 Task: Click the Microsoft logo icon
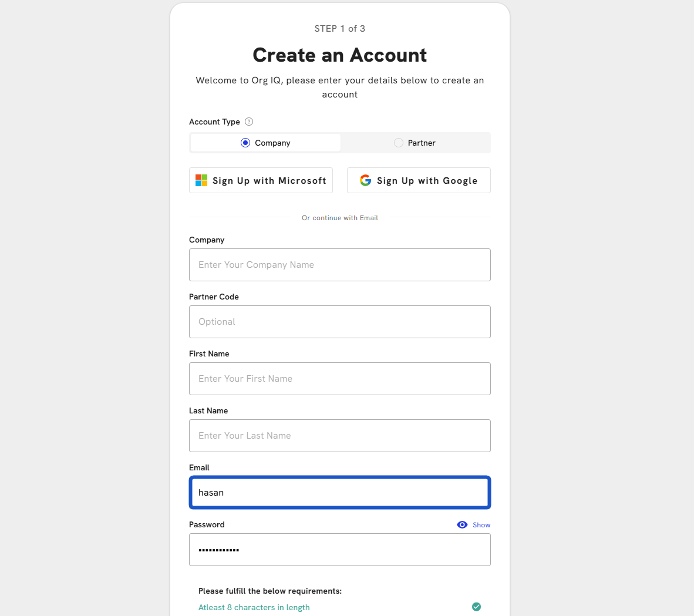[x=201, y=180]
